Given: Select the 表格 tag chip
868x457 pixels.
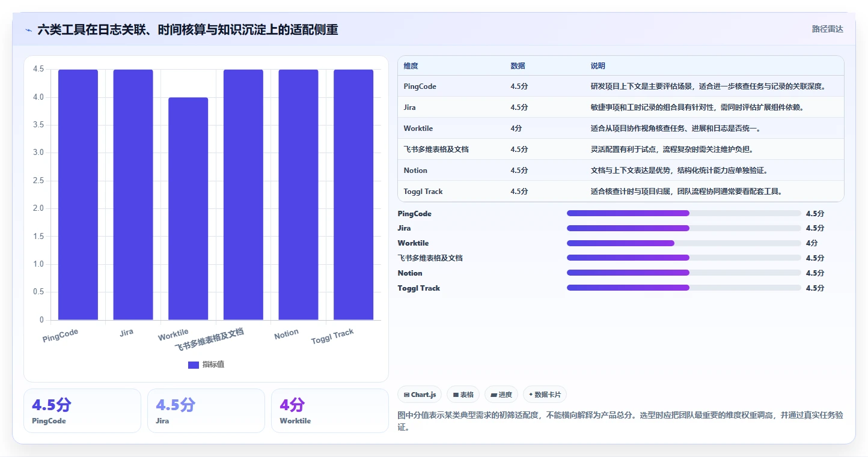Looking at the screenshot, I should [x=463, y=395].
